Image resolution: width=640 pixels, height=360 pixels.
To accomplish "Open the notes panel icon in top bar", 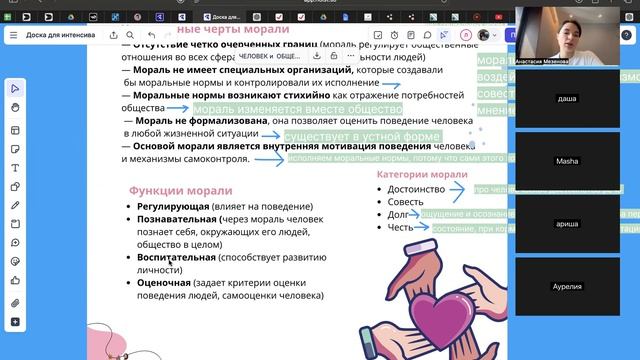I will coord(411,35).
